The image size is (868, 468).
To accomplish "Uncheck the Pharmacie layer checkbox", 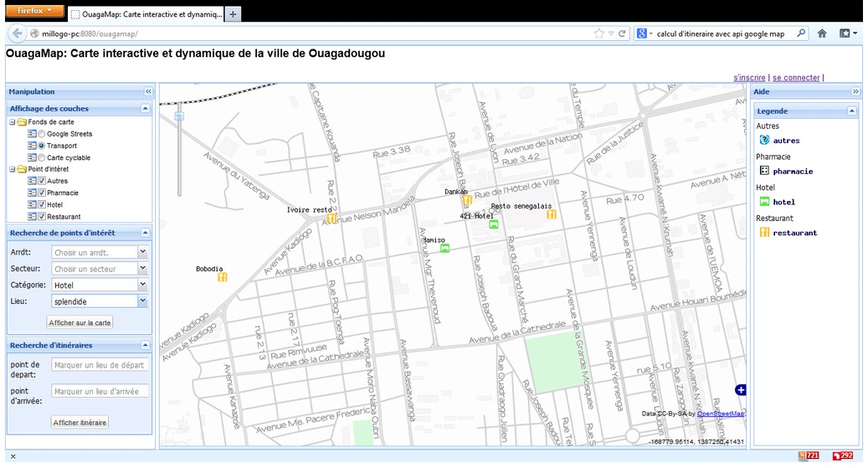I will pos(41,193).
